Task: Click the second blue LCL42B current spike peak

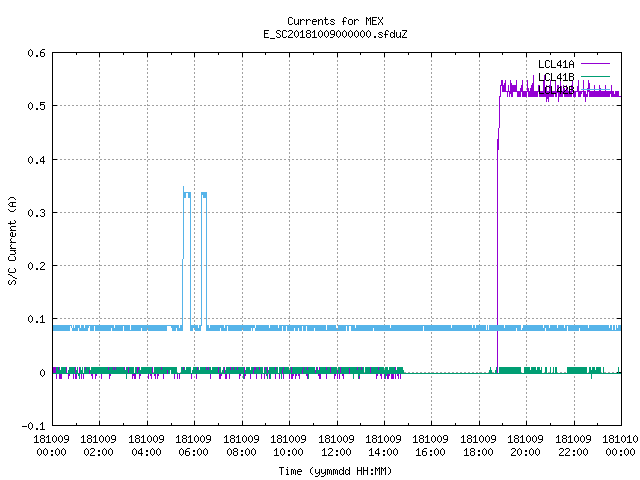Action: click(x=204, y=195)
